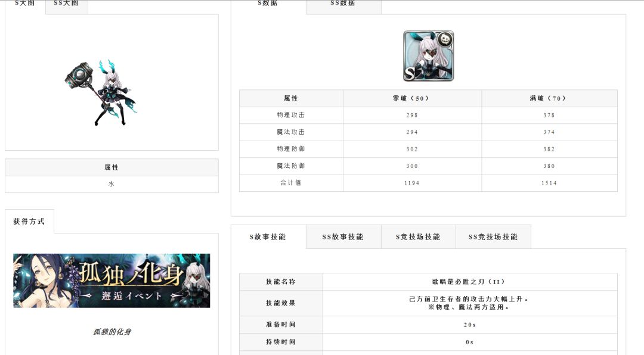644x355 pixels.
Task: Click the 满破（70） column header
Action: click(x=549, y=98)
